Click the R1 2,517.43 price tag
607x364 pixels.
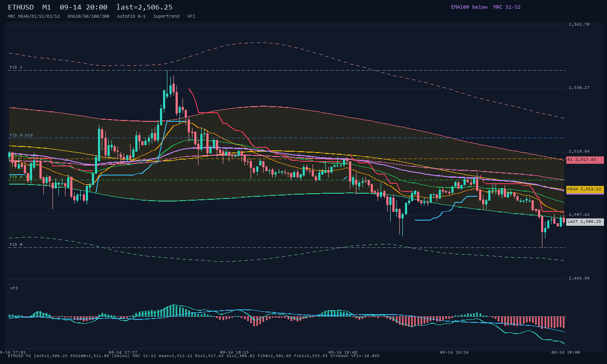[585, 160]
